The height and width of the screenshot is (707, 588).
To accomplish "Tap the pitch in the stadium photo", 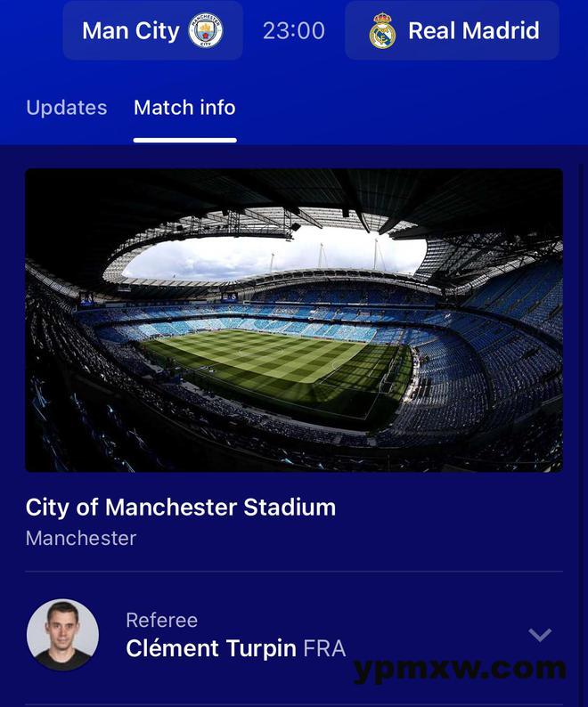I will click(275, 361).
